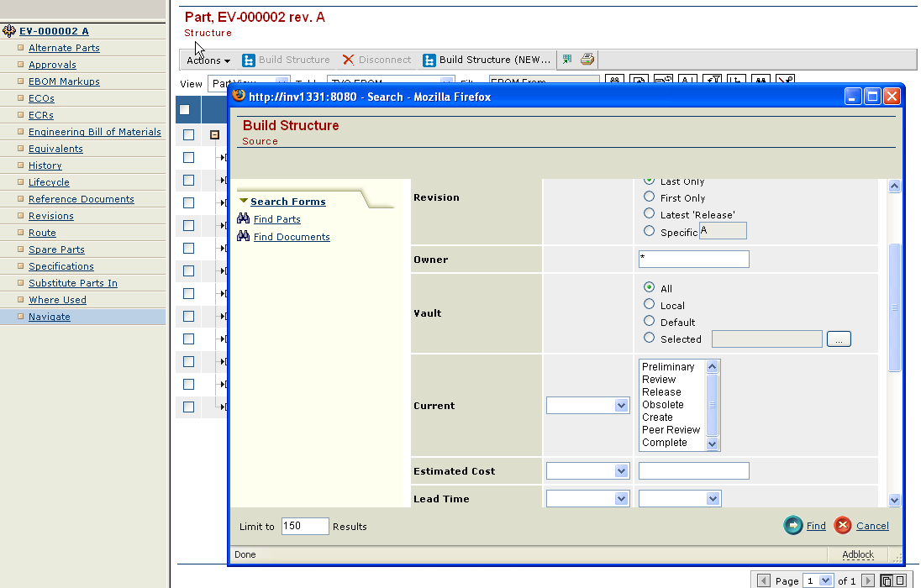The width and height of the screenshot is (921, 588).
Task: Select the Latest 'Release' revision option
Action: point(649,214)
